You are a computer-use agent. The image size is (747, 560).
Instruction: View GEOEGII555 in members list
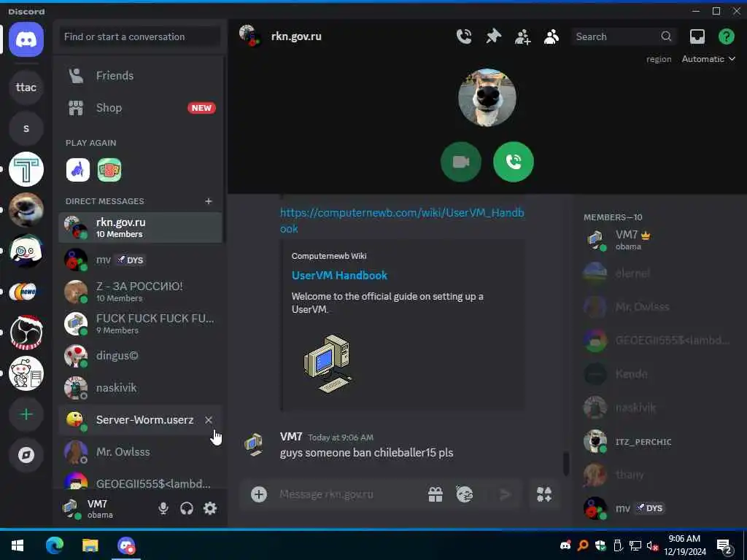click(x=657, y=341)
